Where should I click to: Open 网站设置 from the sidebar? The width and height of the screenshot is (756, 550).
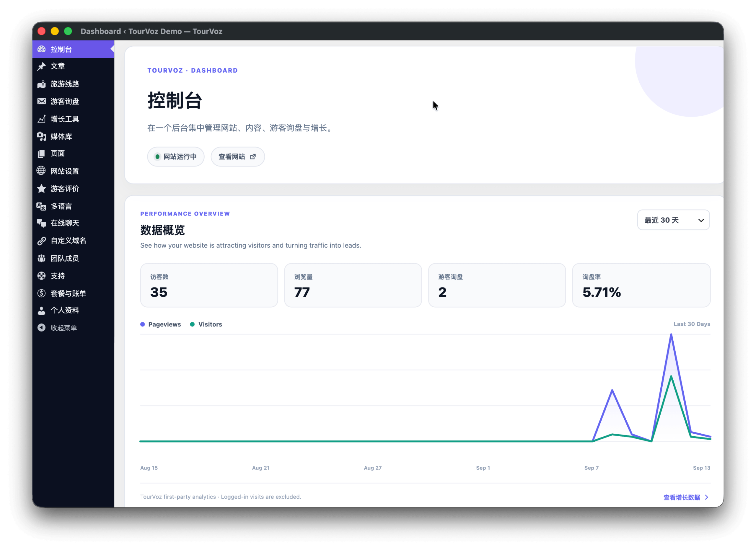tap(73, 171)
